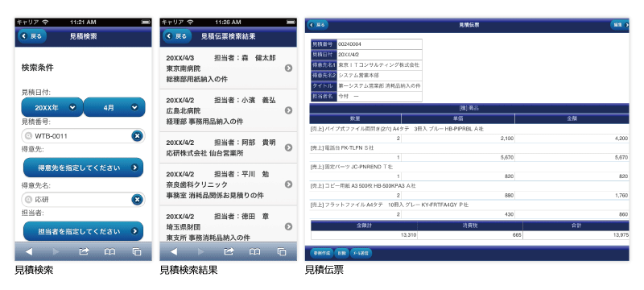Focus the 得意先名 field containing 応研
644x290 pixels.
pos(83,200)
